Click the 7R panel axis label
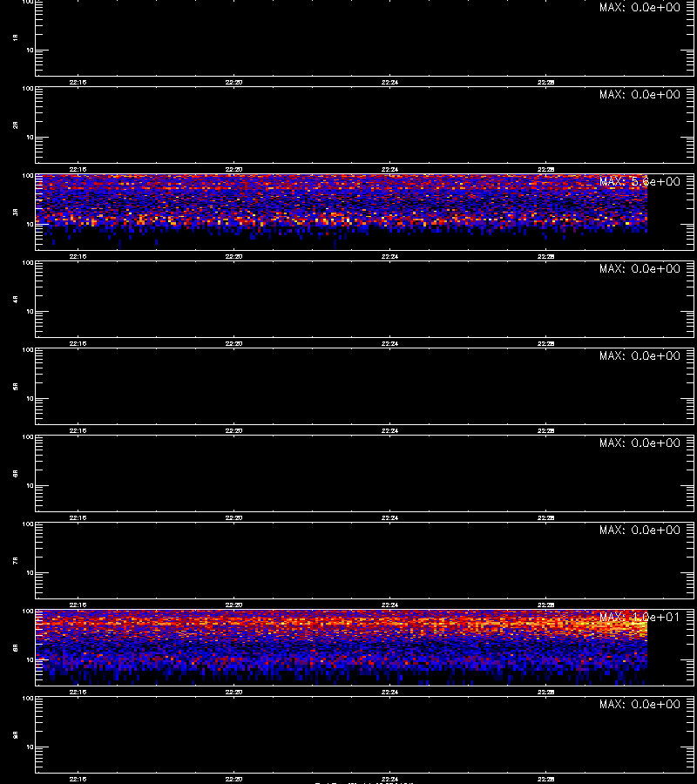 (16, 560)
